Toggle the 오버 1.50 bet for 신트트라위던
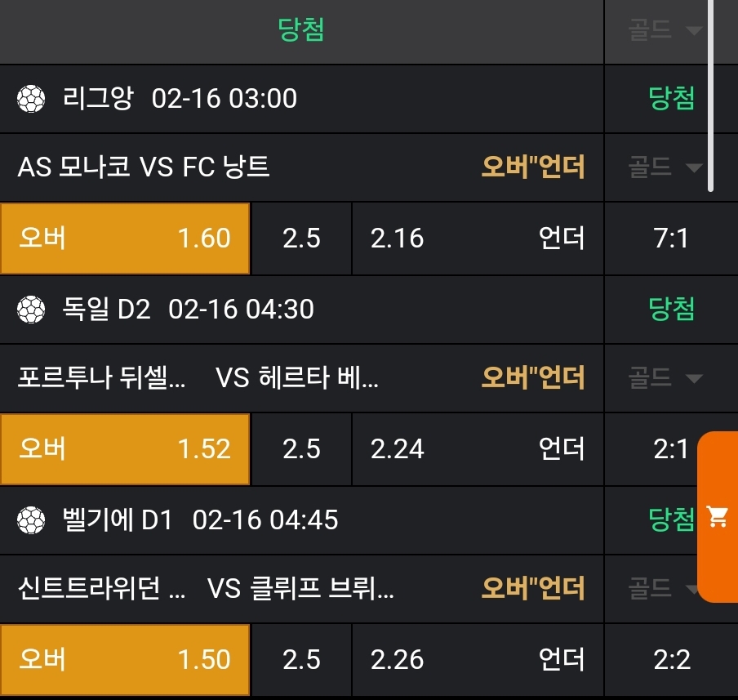Image resolution: width=738 pixels, height=700 pixels. pyautogui.click(x=125, y=660)
